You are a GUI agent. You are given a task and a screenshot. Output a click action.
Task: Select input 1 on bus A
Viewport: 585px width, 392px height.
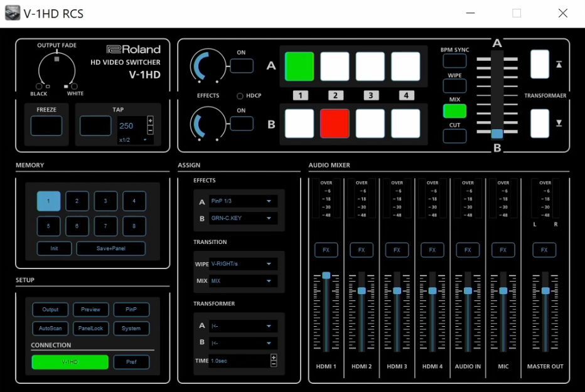299,66
